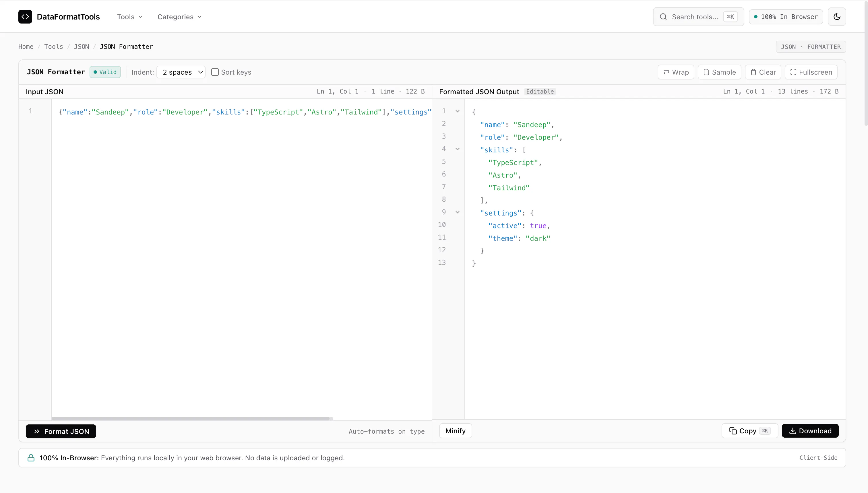Open the Indent 2 spaces dropdown
The width and height of the screenshot is (868, 493).
click(181, 72)
